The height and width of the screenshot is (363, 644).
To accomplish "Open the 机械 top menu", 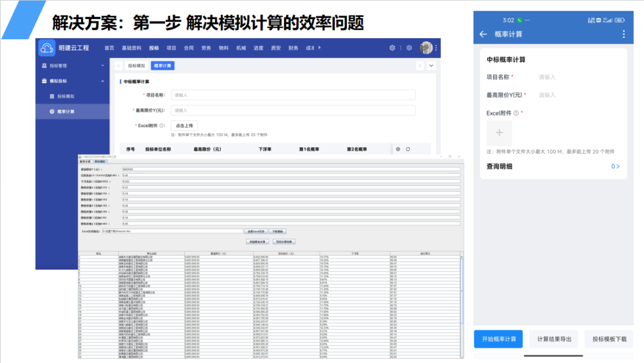I will 241,48.
